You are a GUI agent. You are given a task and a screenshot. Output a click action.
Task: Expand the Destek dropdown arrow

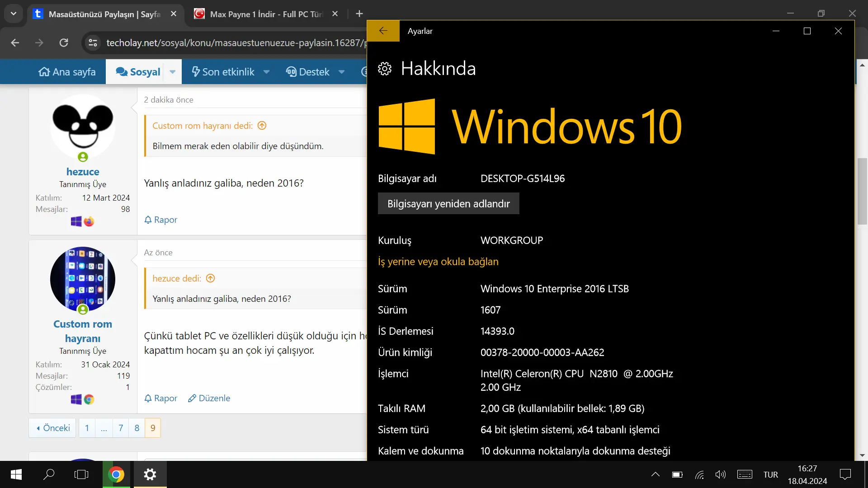click(x=342, y=72)
